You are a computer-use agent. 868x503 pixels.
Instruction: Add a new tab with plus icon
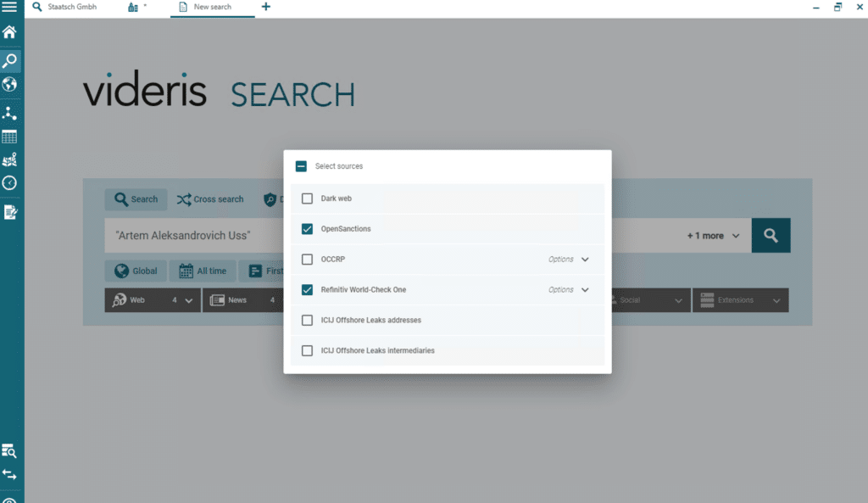coord(266,7)
